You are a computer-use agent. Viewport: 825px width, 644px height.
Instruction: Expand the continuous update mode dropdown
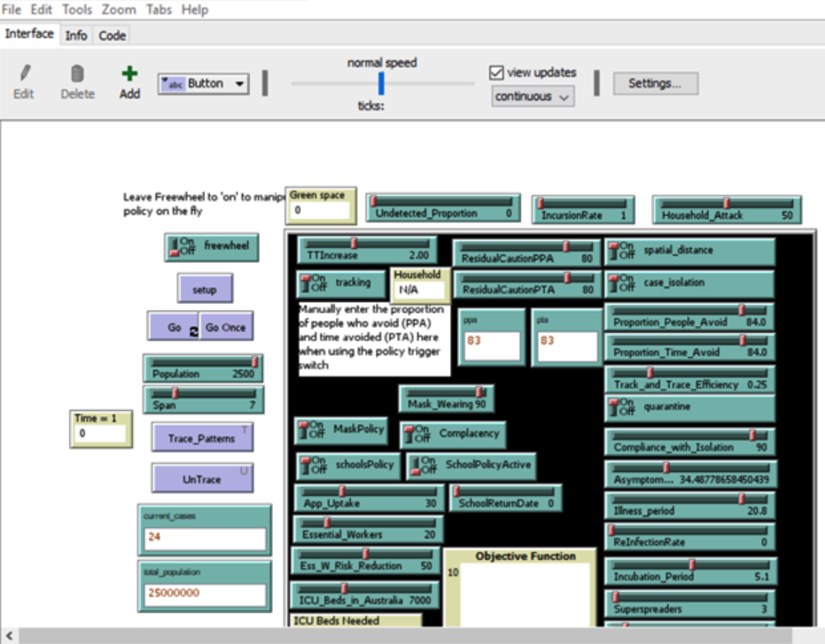point(533,97)
